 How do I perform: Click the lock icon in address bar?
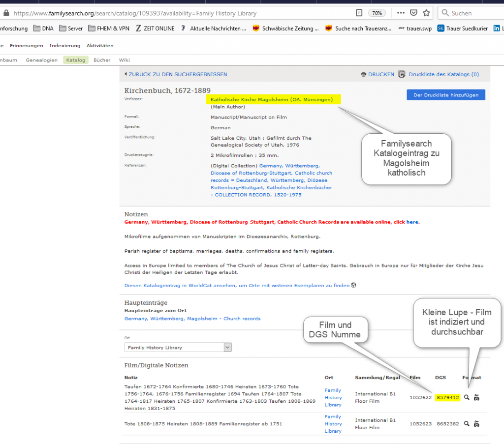(6, 13)
